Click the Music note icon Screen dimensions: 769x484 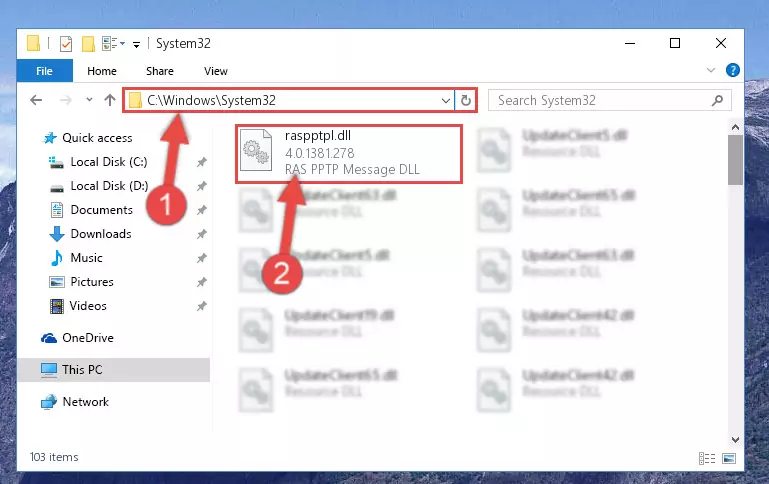pos(57,258)
